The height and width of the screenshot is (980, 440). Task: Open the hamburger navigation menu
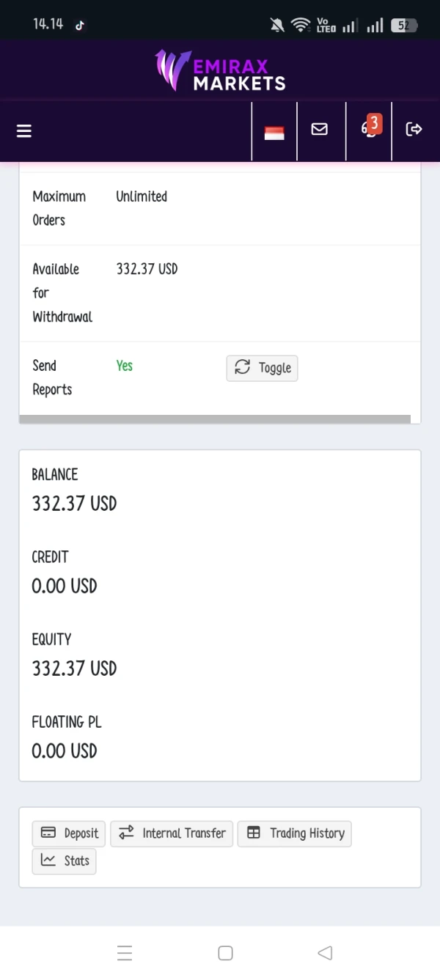coord(24,130)
